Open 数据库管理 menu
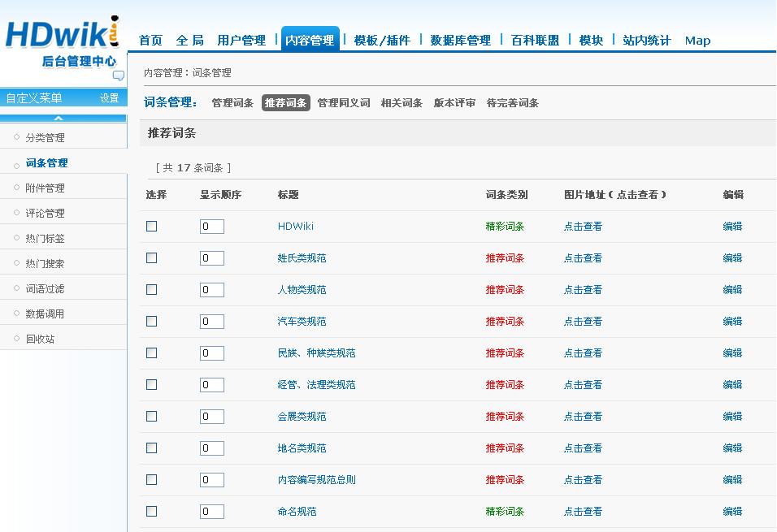This screenshot has width=777, height=532. click(460, 40)
